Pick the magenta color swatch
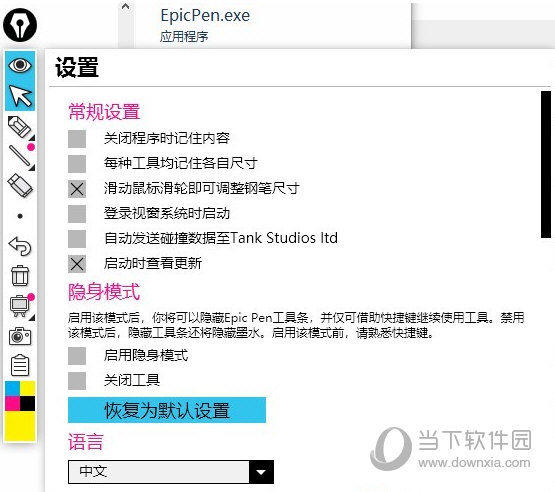 coord(12,404)
